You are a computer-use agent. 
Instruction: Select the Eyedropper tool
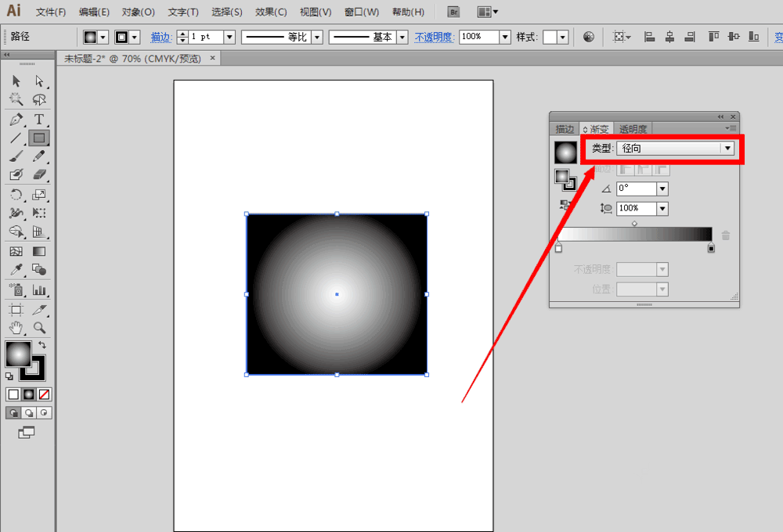tap(16, 270)
